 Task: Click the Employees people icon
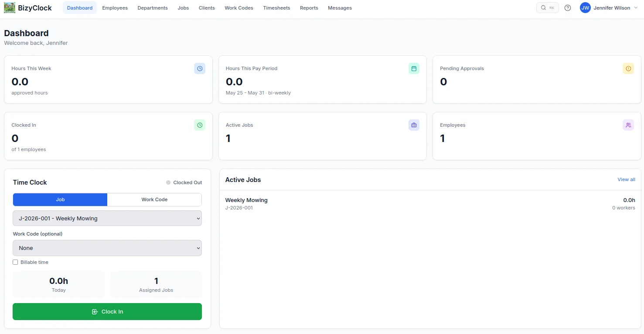coord(628,125)
